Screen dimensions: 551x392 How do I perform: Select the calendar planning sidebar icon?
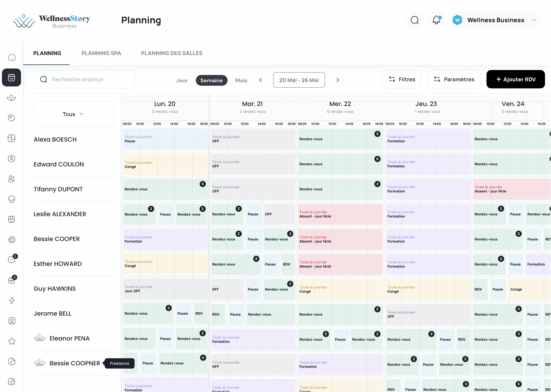click(x=11, y=77)
